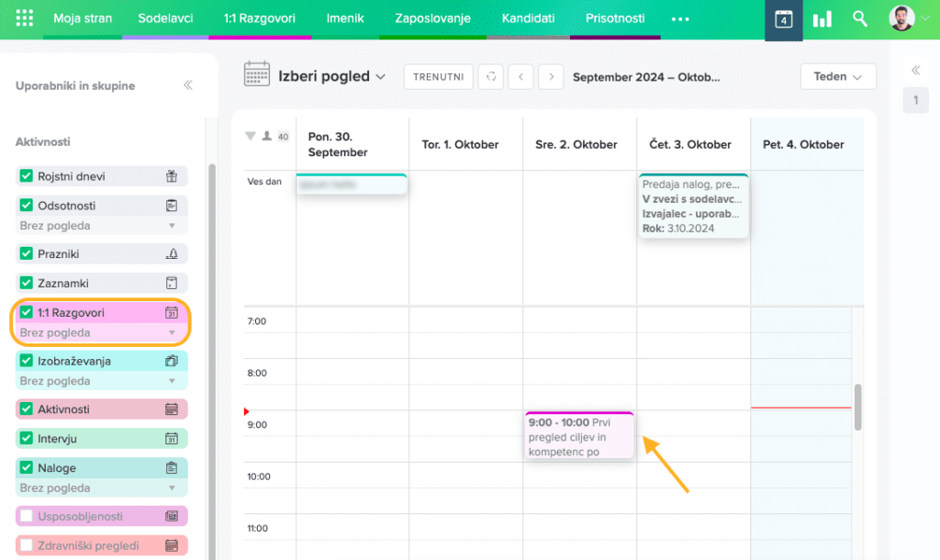The height and width of the screenshot is (560, 940).
Task: Enable the Usposobljenosti checkbox
Action: tap(27, 516)
